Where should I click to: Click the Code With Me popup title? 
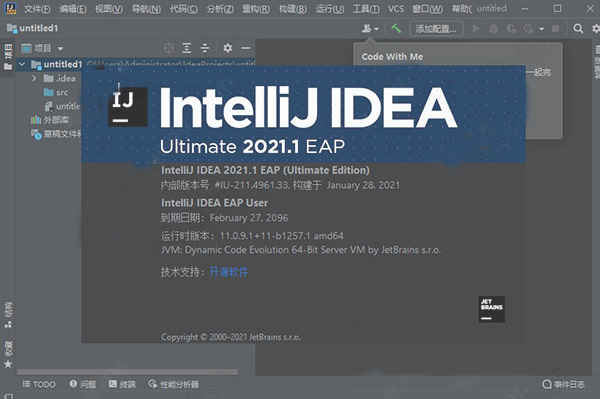pos(392,57)
